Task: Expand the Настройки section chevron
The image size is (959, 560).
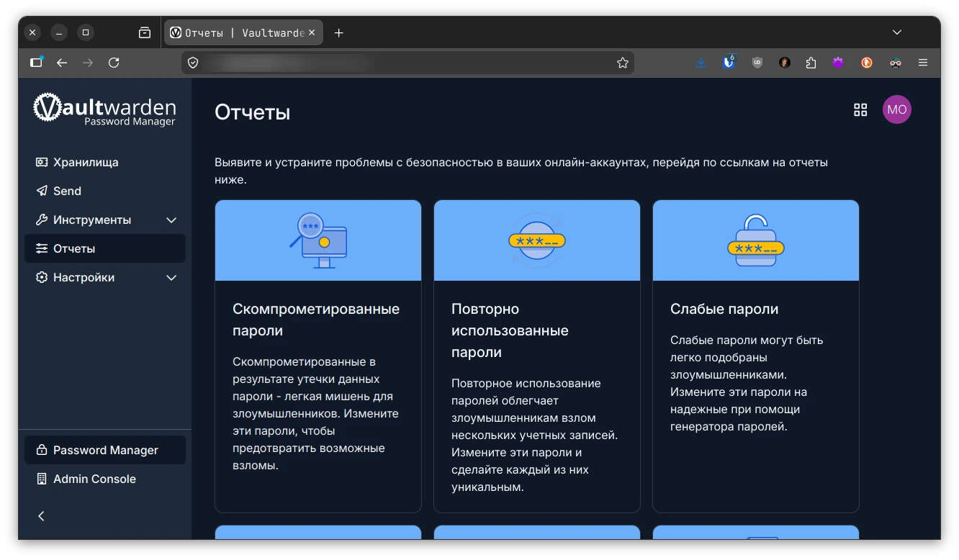Action: pyautogui.click(x=171, y=277)
